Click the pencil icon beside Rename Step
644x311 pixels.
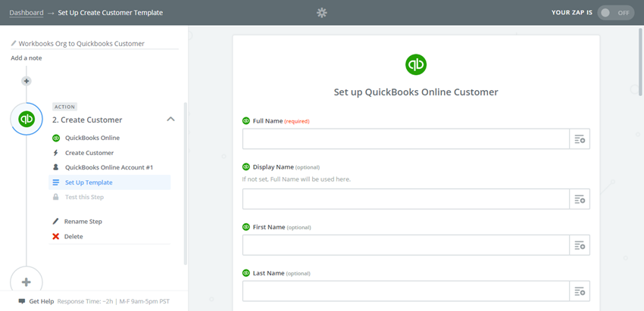click(x=56, y=222)
